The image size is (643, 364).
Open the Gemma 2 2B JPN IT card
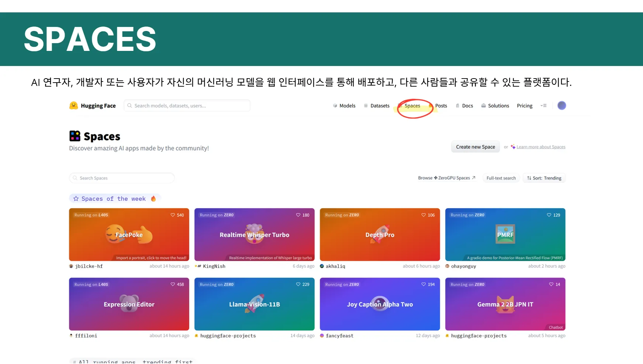coord(505,304)
